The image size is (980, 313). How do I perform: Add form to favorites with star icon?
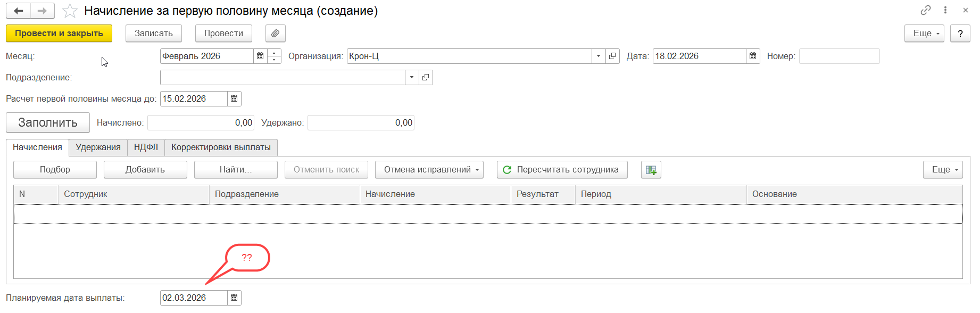click(70, 11)
